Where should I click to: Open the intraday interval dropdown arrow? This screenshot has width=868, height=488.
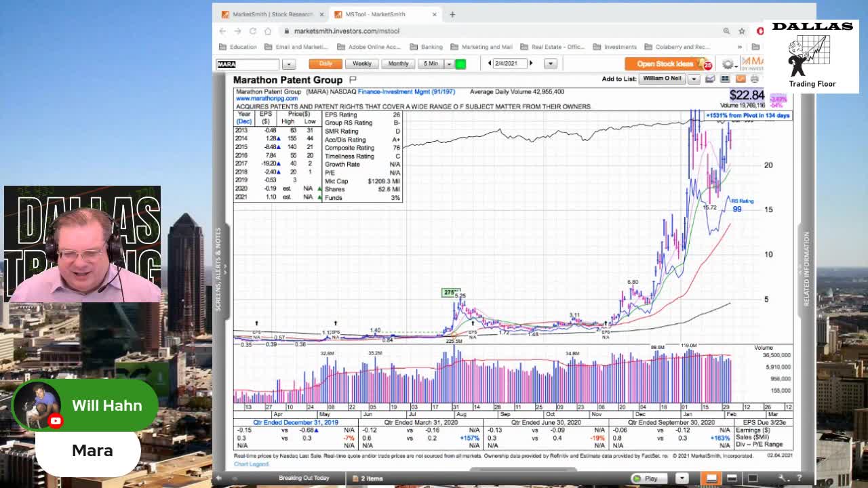click(x=449, y=64)
